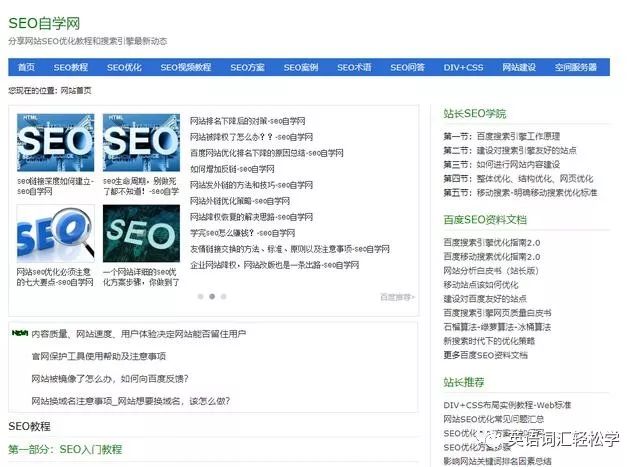Open 新搜索时代下的优化策略
640x467 pixels.
pyautogui.click(x=489, y=341)
